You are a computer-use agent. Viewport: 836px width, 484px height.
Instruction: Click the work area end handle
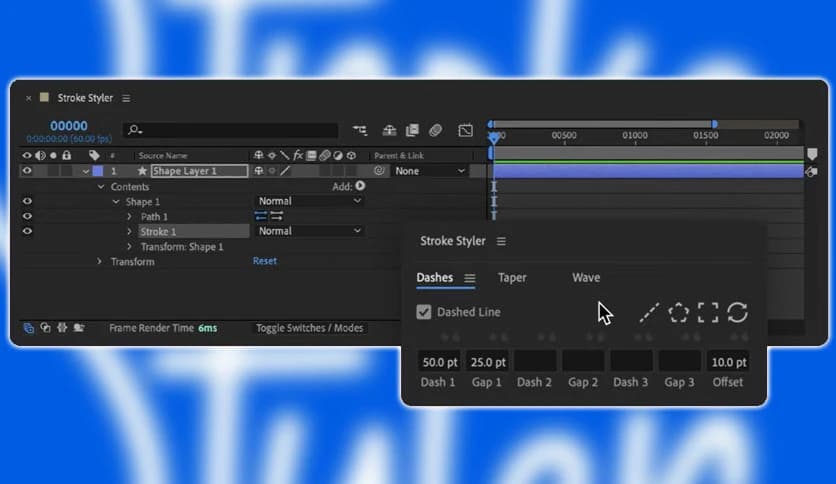point(714,124)
